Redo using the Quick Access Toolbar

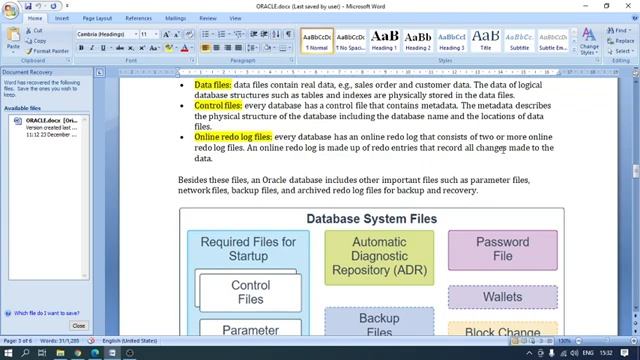[x=53, y=6]
